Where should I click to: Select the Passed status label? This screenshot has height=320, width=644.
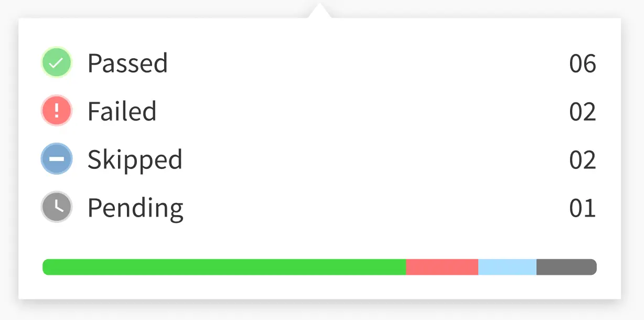127,63
